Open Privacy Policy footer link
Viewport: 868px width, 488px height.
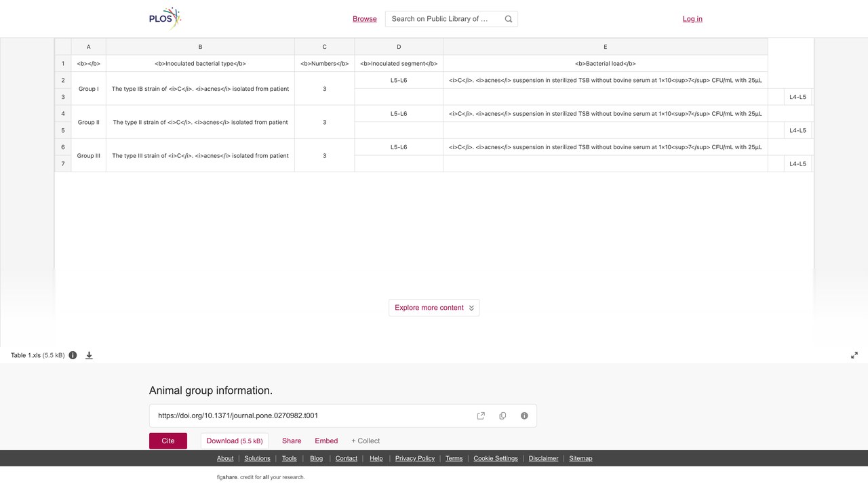415,458
